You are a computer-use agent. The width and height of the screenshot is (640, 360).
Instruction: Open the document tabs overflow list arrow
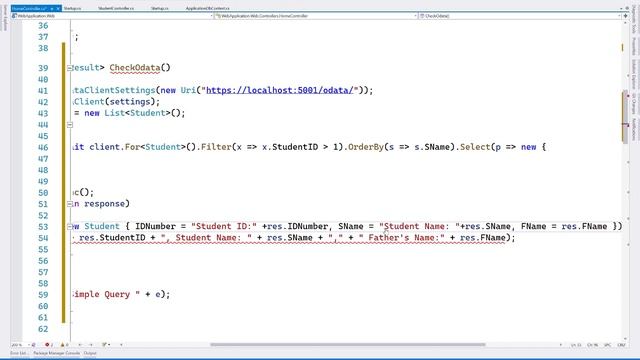[621, 8]
